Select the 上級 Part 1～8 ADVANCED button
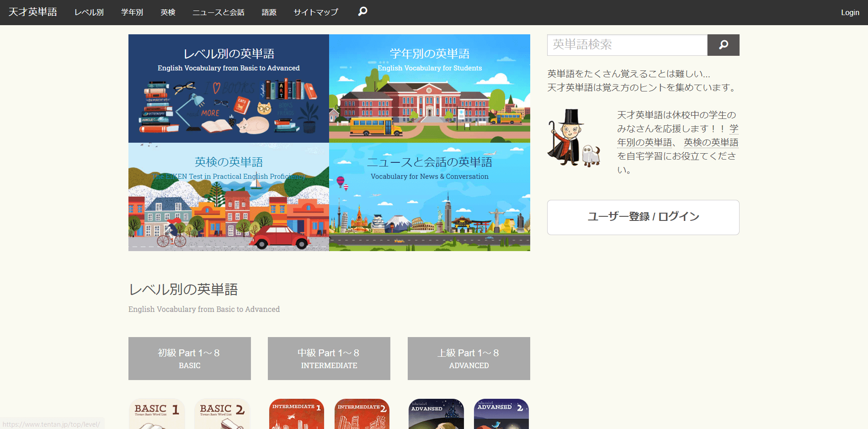This screenshot has width=868, height=429. (469, 359)
